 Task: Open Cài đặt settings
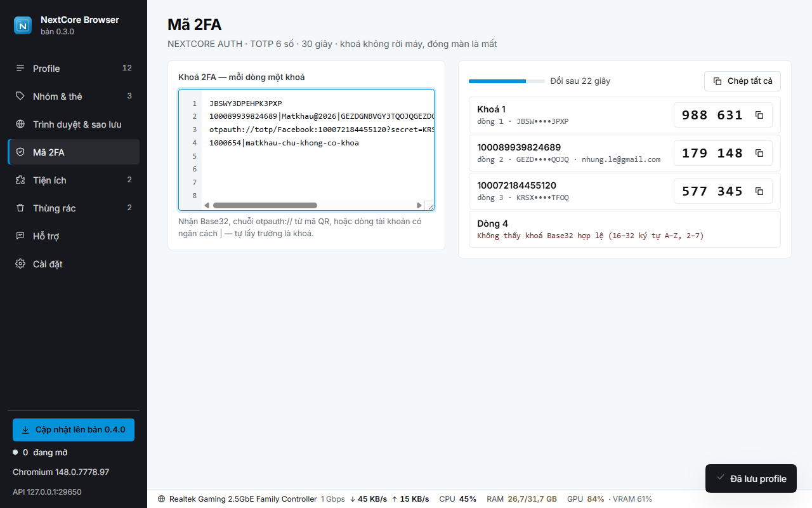[74, 264]
